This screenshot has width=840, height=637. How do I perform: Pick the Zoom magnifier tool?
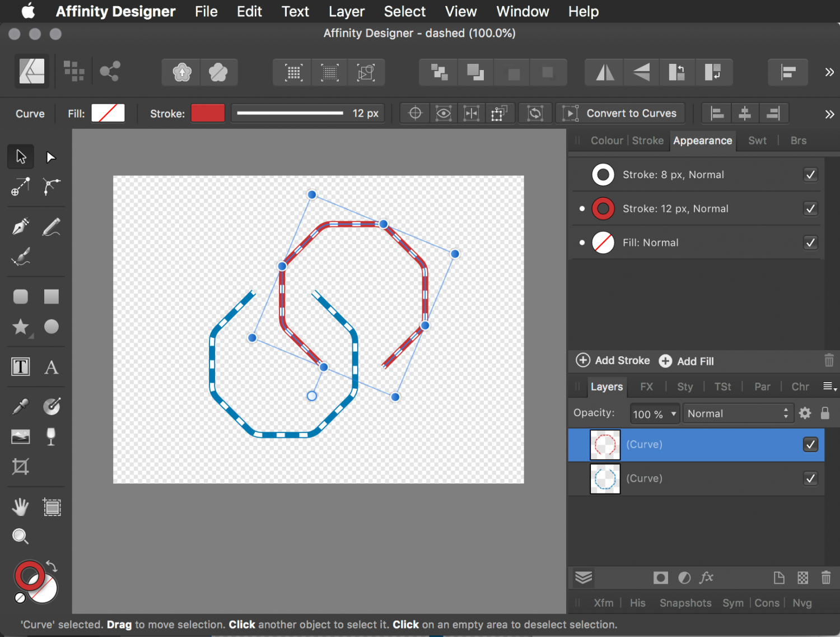point(21,537)
